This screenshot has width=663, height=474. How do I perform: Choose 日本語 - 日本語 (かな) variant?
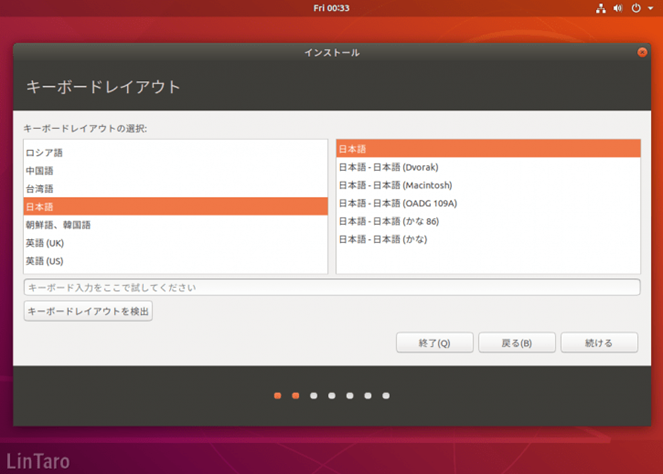[488, 239]
